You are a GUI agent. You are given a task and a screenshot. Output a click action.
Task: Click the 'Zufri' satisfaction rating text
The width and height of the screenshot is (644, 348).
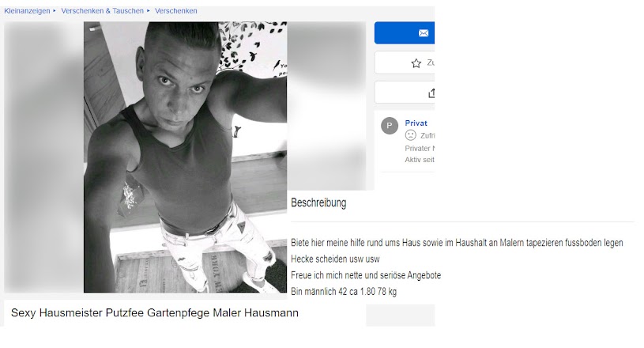[x=427, y=135]
